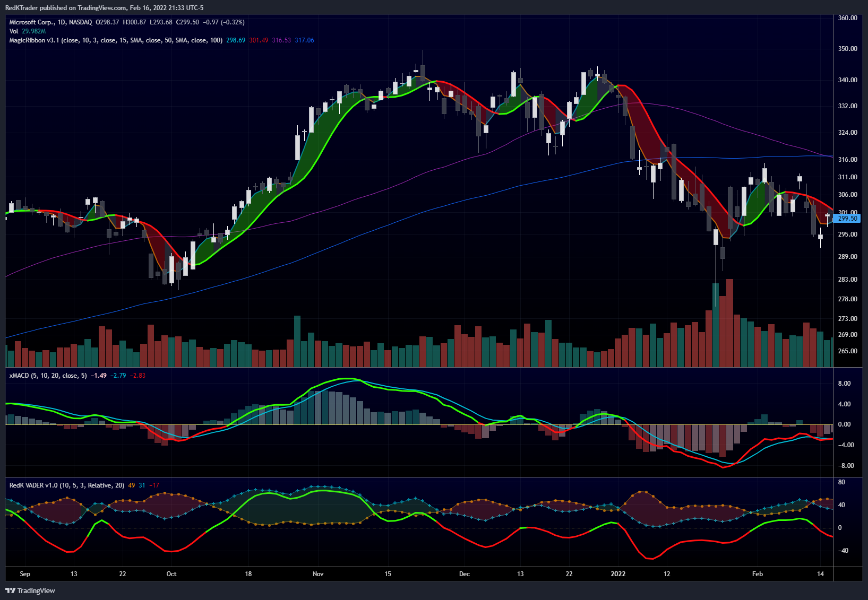Click the open value O298.37
868x600 pixels.
[107, 22]
